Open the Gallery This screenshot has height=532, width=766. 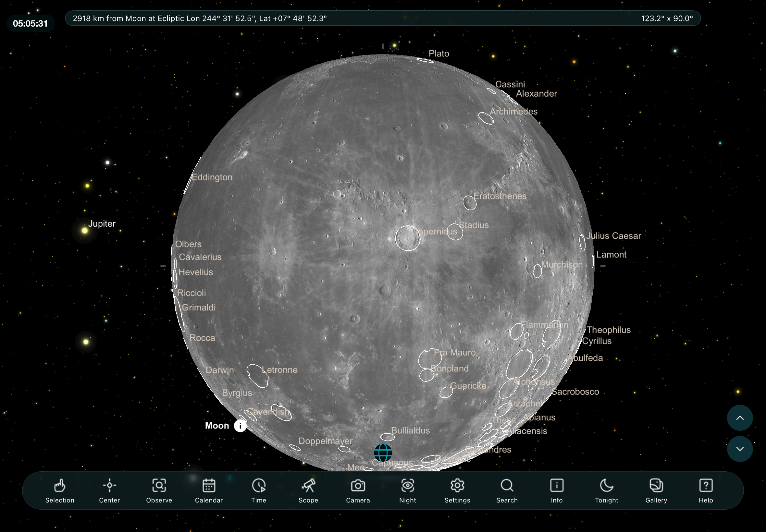pyautogui.click(x=656, y=490)
